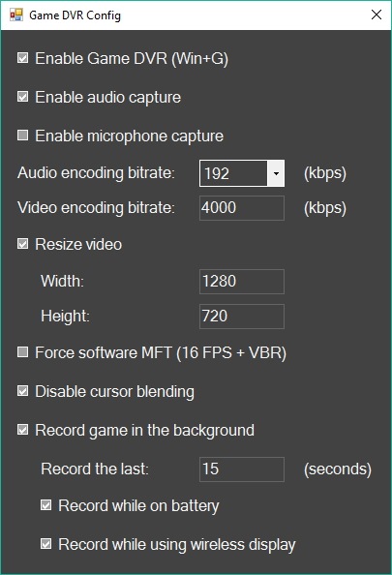Enable microphone capture checkbox
392x575 pixels.
pyautogui.click(x=22, y=136)
